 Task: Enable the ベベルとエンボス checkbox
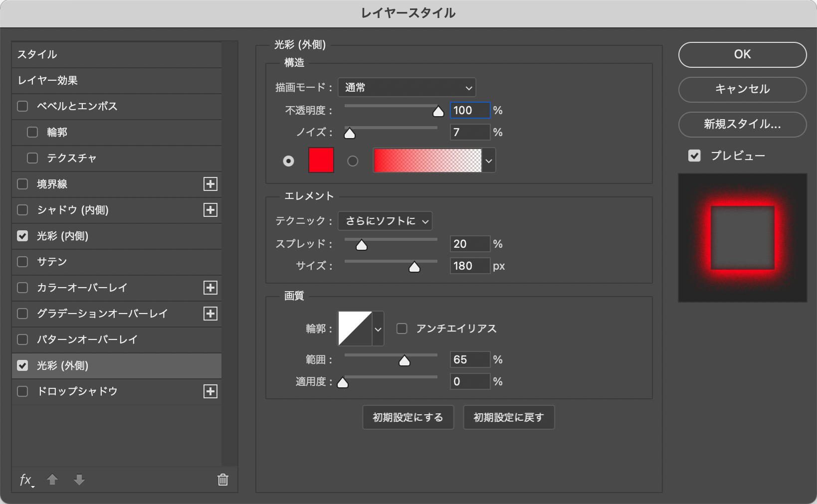coord(22,106)
